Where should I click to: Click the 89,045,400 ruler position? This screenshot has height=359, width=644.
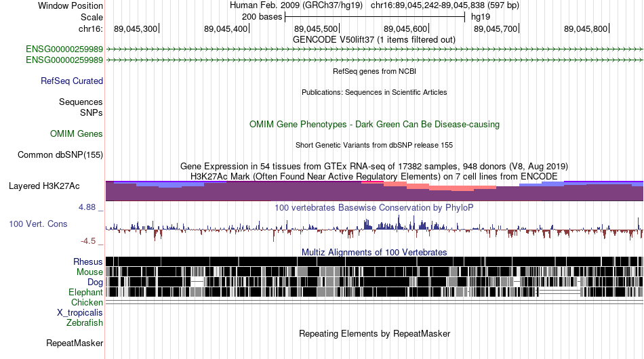coord(226,28)
